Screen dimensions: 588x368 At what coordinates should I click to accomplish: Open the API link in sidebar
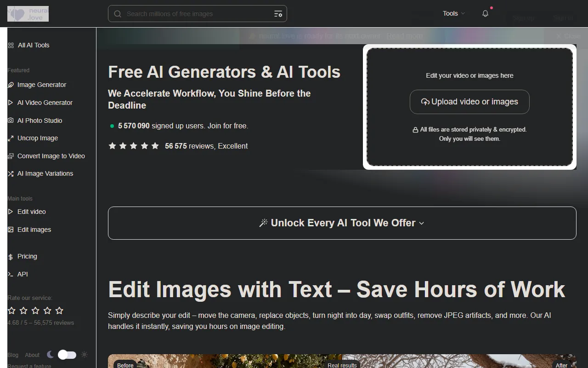[x=23, y=274]
